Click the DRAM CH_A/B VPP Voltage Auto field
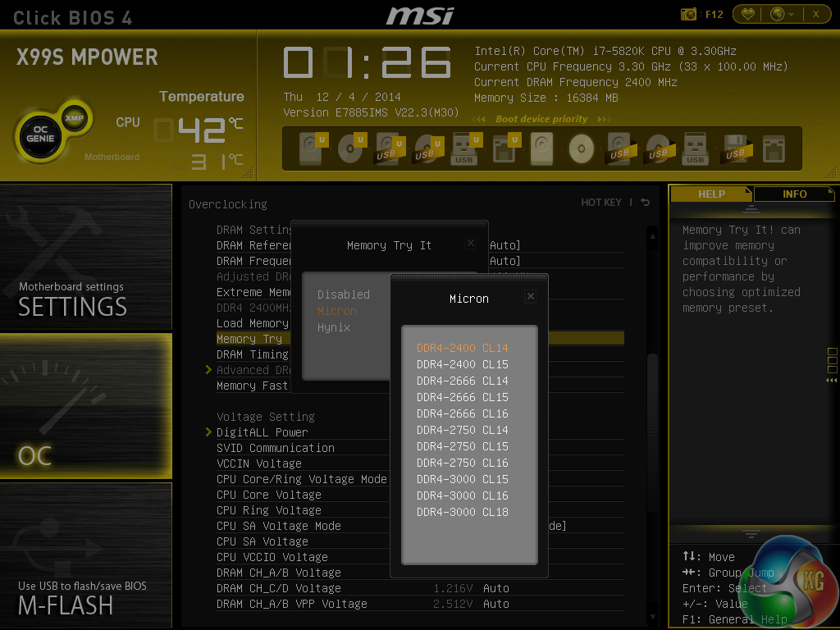This screenshot has width=840, height=630. coord(496,604)
